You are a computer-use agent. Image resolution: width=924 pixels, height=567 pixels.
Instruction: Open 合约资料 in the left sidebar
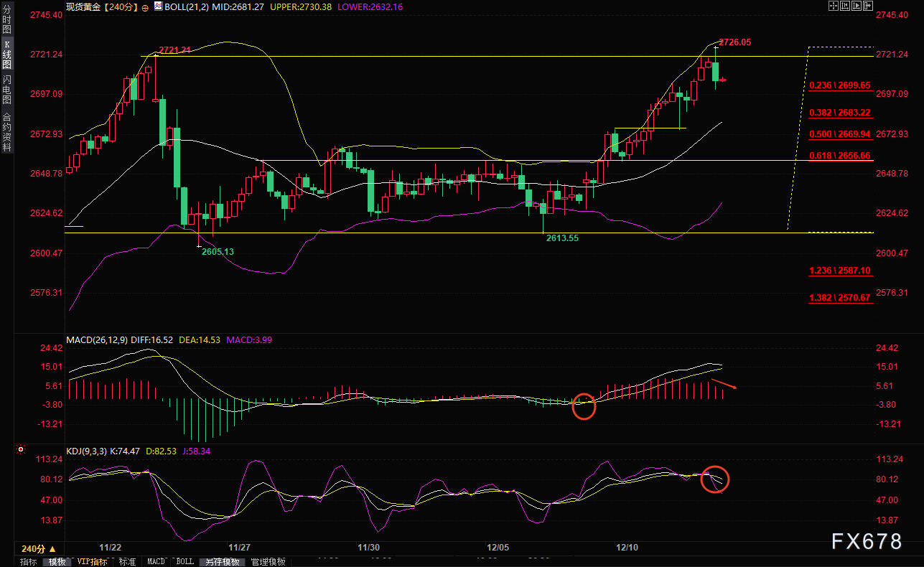7,131
